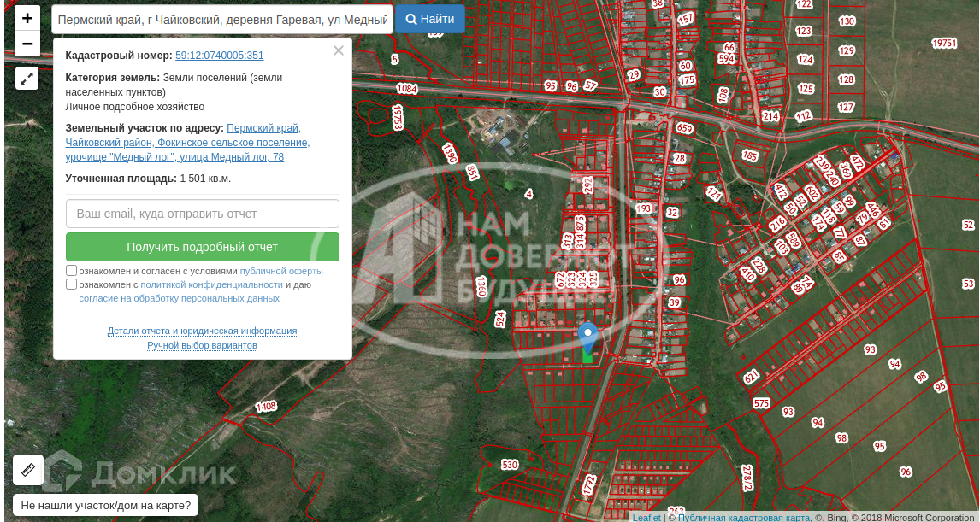Click parcel label 1792 on map

(589, 485)
